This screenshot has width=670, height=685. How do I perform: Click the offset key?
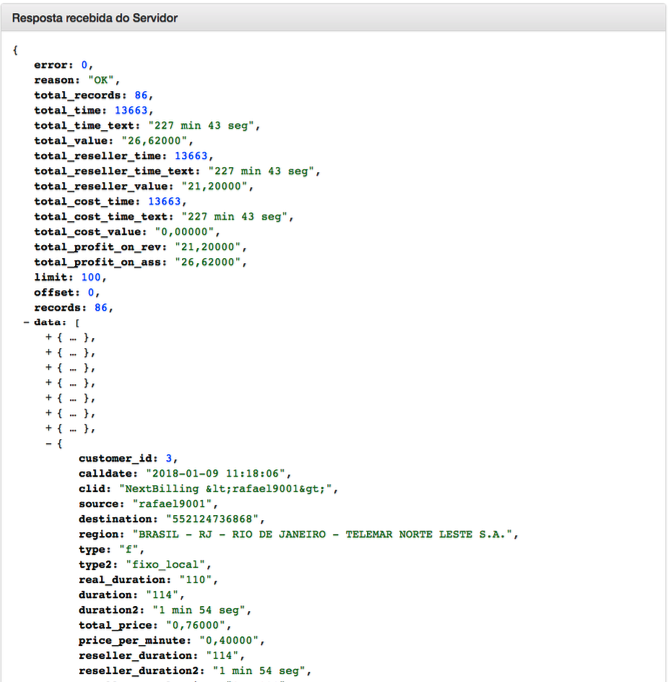point(57,292)
